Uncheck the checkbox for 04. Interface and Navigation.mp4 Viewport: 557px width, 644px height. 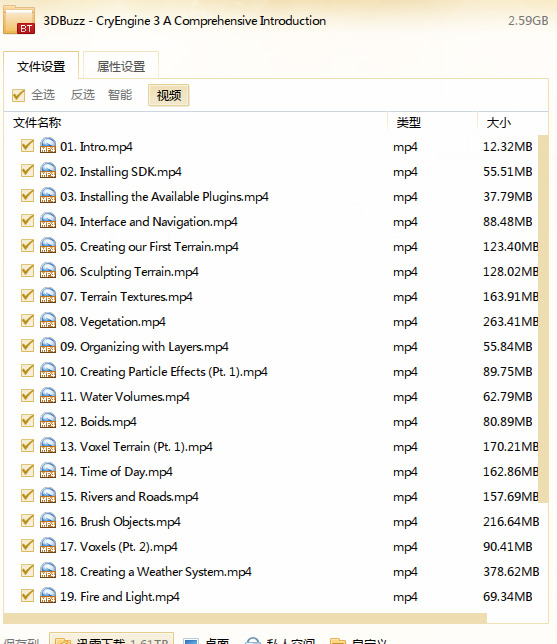[28, 221]
